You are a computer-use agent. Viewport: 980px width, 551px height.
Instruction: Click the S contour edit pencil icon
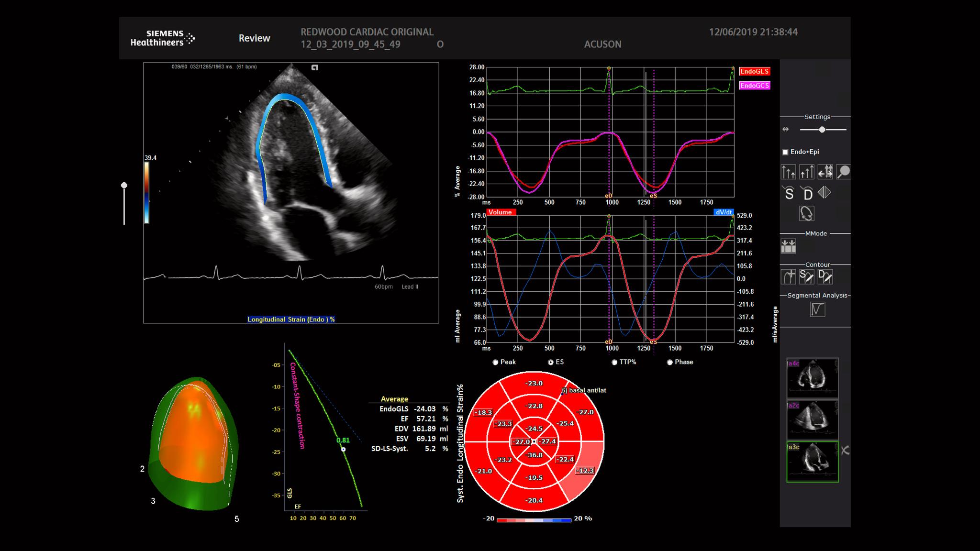pos(806,276)
